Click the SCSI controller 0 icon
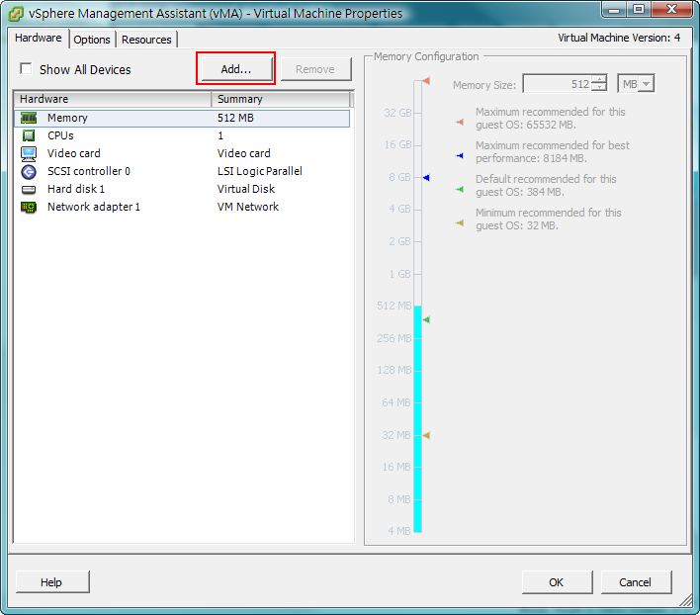The height and width of the screenshot is (615, 700). pyautogui.click(x=29, y=171)
